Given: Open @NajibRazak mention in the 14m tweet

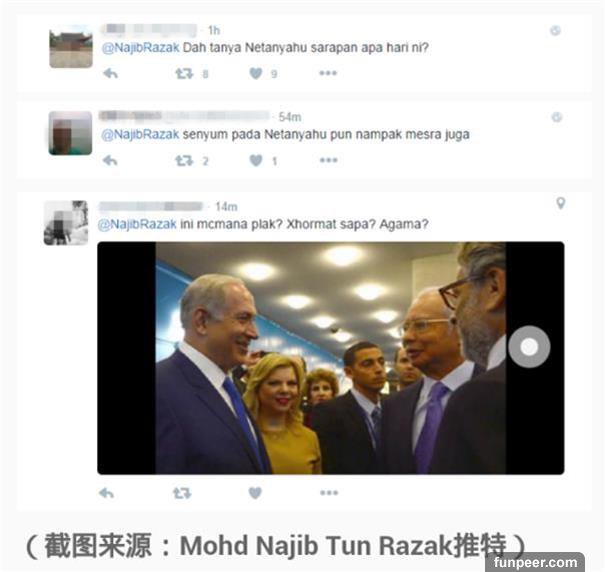Looking at the screenshot, I should click(x=137, y=224).
